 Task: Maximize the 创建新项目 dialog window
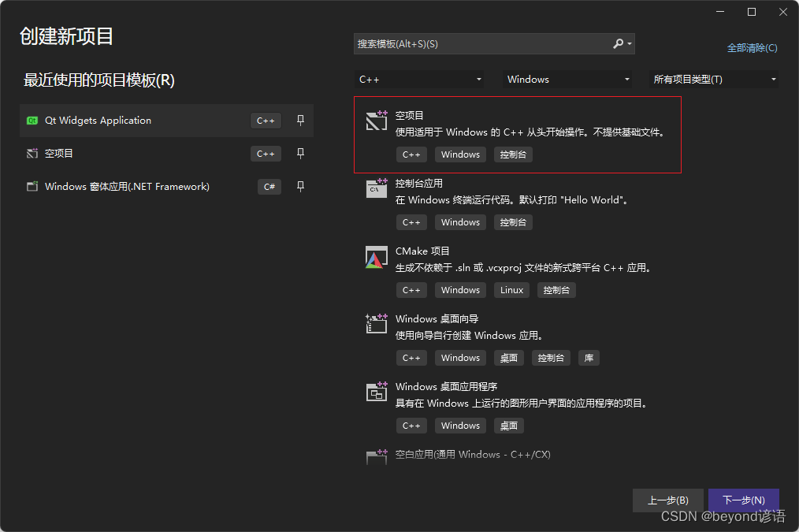coord(752,13)
